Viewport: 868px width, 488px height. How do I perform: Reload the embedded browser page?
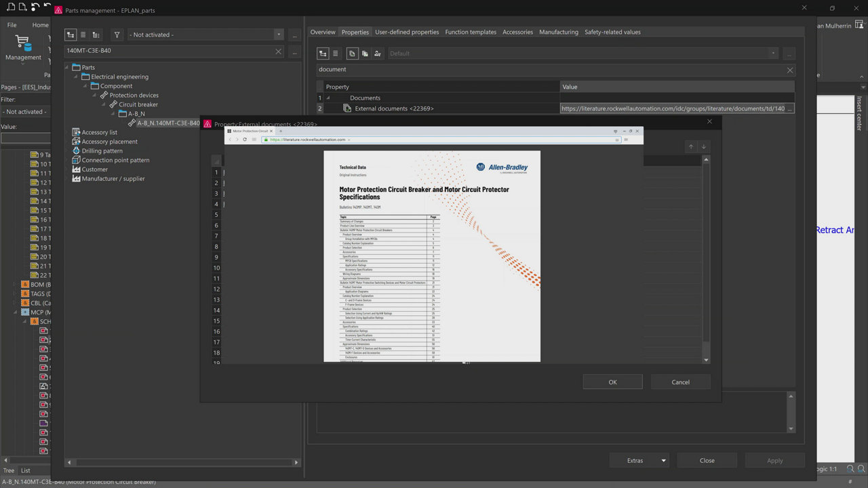click(x=245, y=140)
